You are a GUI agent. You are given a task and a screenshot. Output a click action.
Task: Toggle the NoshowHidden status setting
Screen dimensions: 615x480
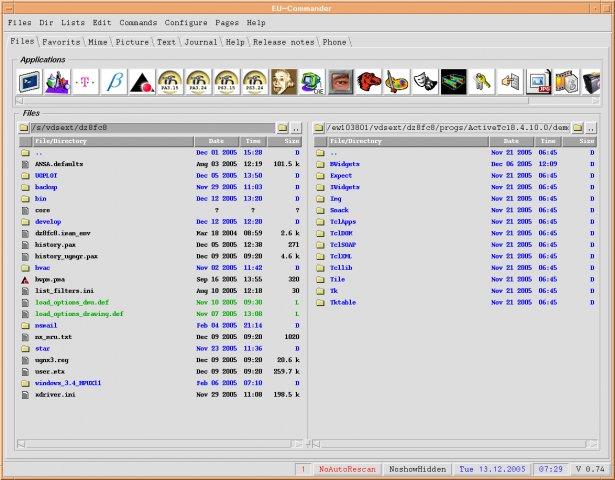416,469
